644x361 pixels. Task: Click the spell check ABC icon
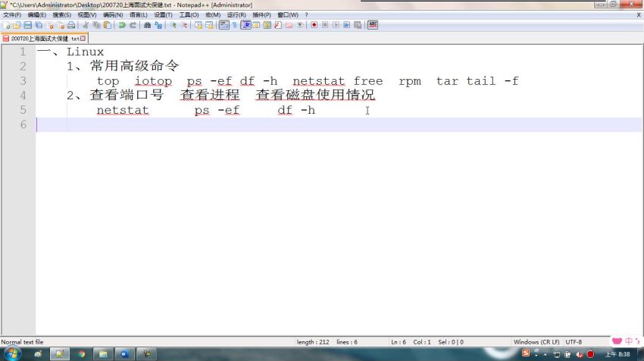(373, 25)
